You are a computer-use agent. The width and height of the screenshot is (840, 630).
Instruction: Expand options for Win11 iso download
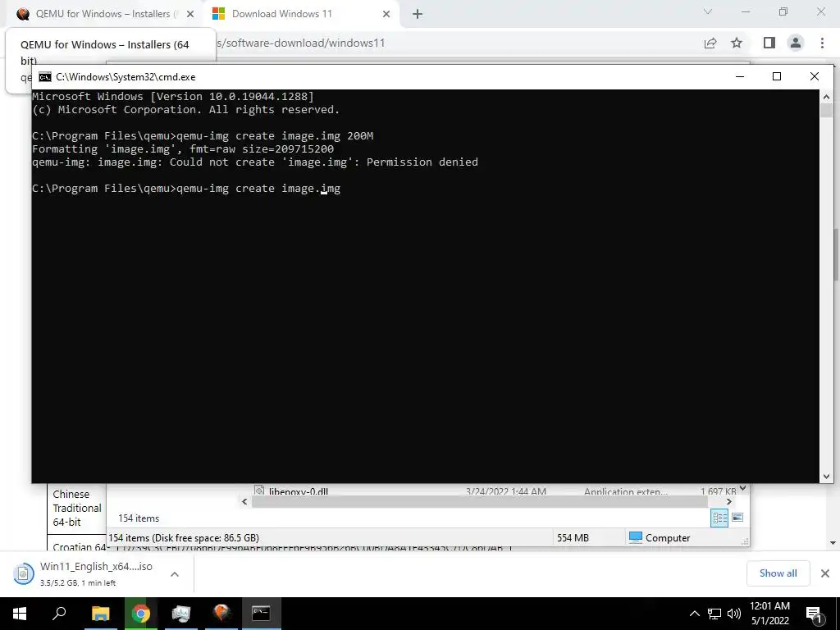[175, 573]
